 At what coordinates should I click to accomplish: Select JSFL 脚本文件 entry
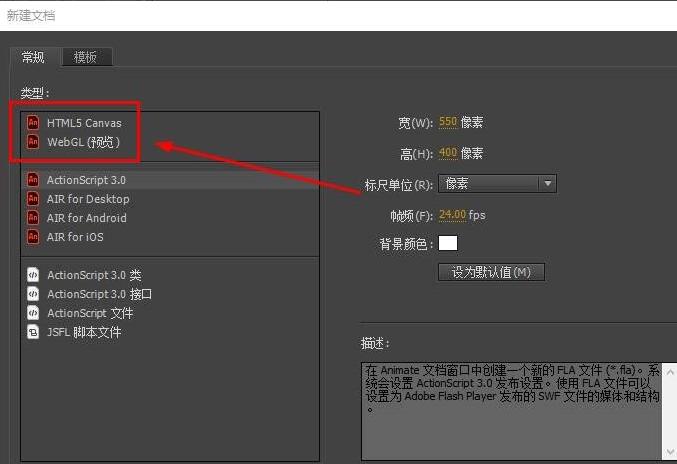[x=170, y=332]
